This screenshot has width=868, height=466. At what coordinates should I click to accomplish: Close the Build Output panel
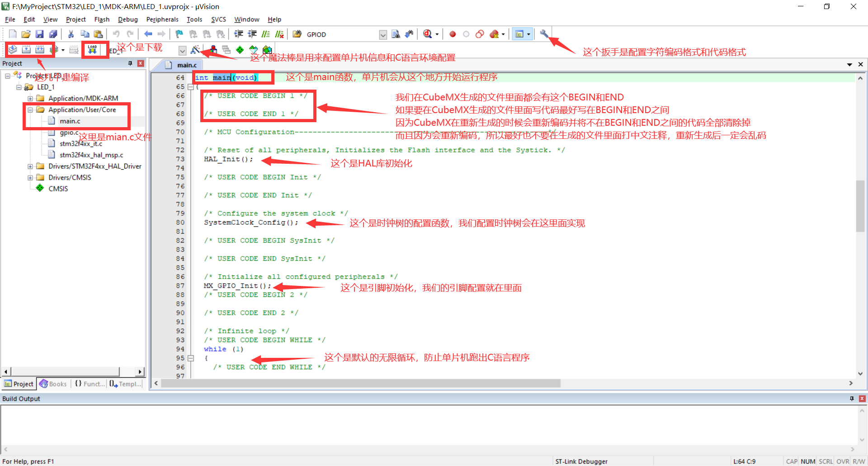[862, 399]
